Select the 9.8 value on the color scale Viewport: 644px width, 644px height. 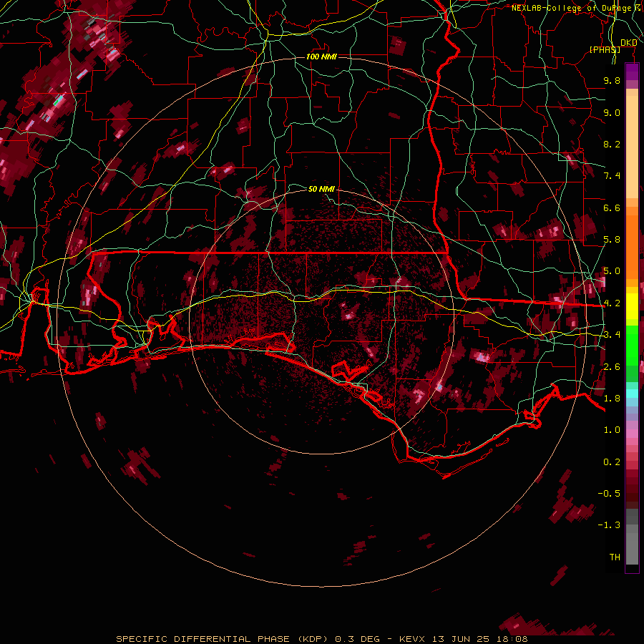pos(612,80)
